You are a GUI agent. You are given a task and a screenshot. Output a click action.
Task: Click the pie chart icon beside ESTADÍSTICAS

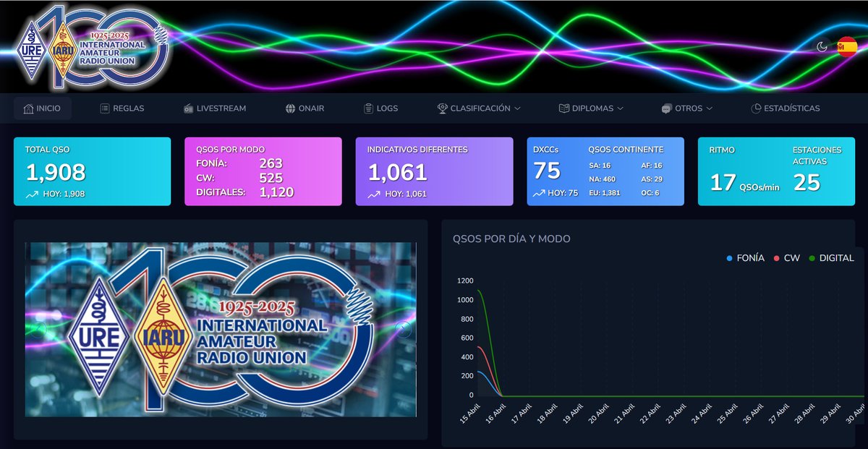(x=756, y=108)
